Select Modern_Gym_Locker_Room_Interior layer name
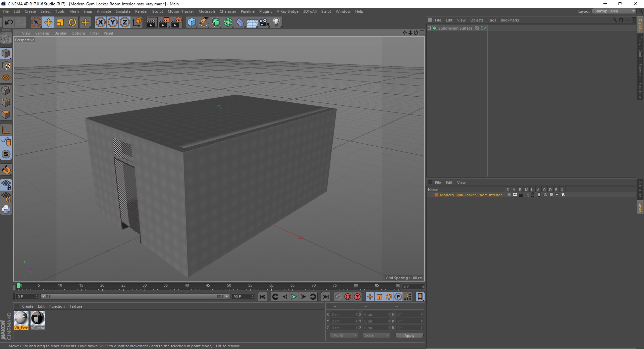 pyautogui.click(x=471, y=195)
